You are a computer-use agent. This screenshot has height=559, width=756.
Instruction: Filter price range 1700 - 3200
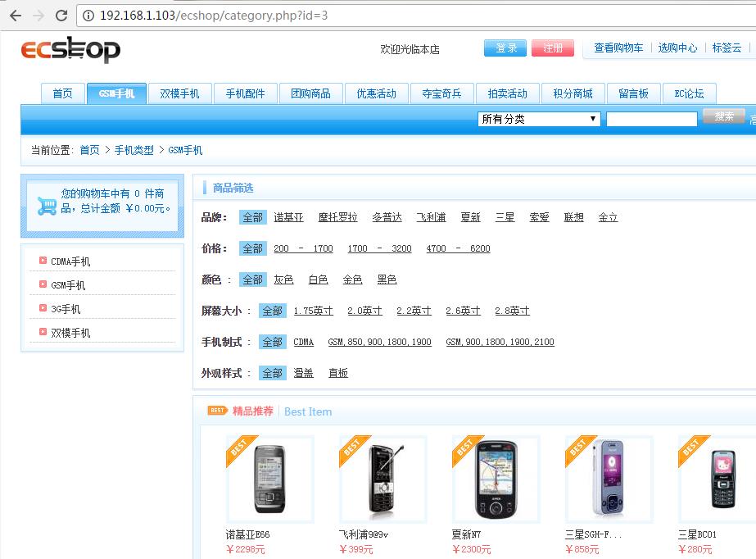pyautogui.click(x=379, y=248)
